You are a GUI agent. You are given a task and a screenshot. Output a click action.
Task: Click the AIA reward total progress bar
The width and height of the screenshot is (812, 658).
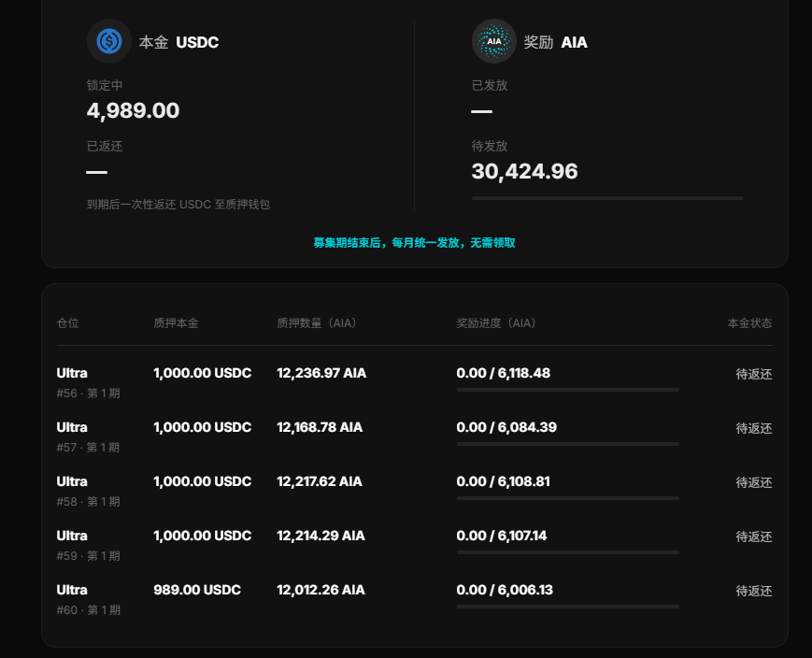click(607, 198)
